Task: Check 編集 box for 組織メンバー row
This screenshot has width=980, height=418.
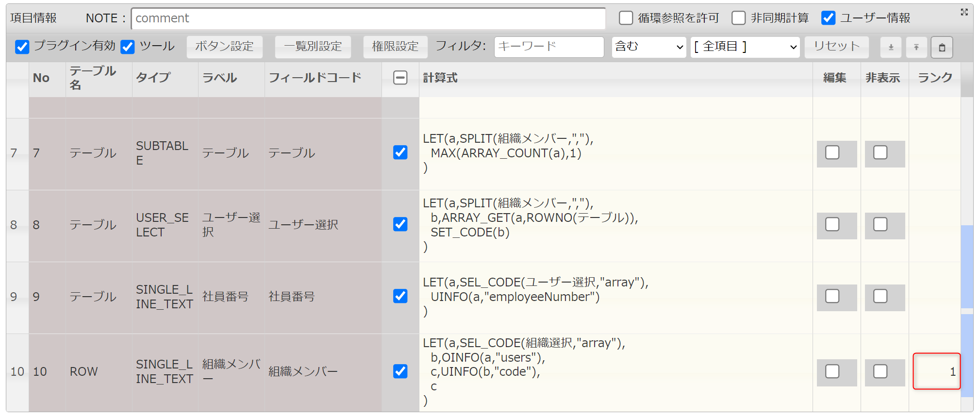Action: tap(832, 371)
